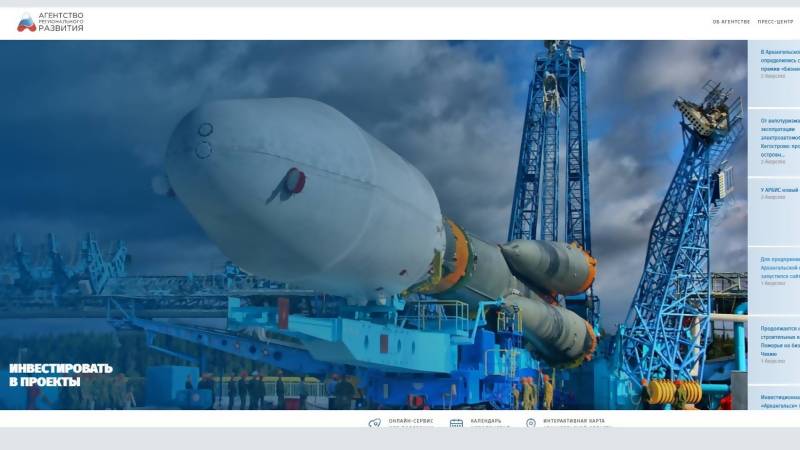Open the ПРЕСС-ЦЕНТР menu item
This screenshot has width=800, height=450.
pos(778,21)
